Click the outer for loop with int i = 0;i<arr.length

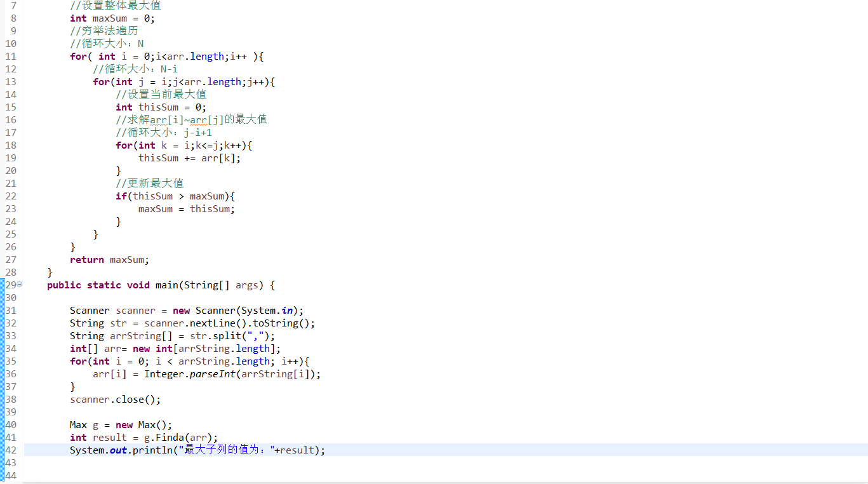click(167, 57)
